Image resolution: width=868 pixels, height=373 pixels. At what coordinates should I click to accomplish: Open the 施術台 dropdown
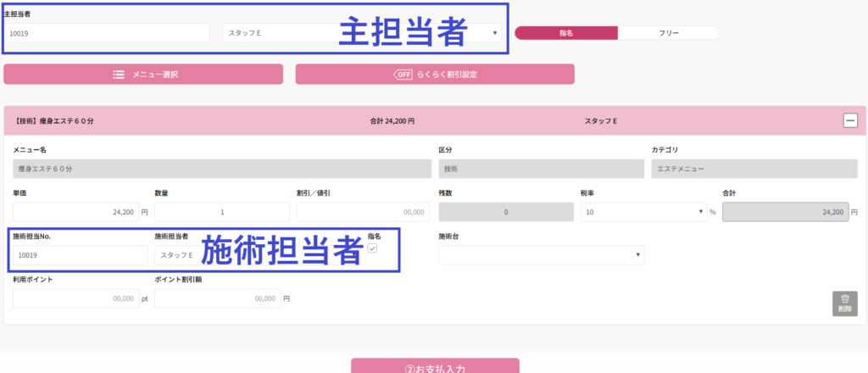(541, 255)
